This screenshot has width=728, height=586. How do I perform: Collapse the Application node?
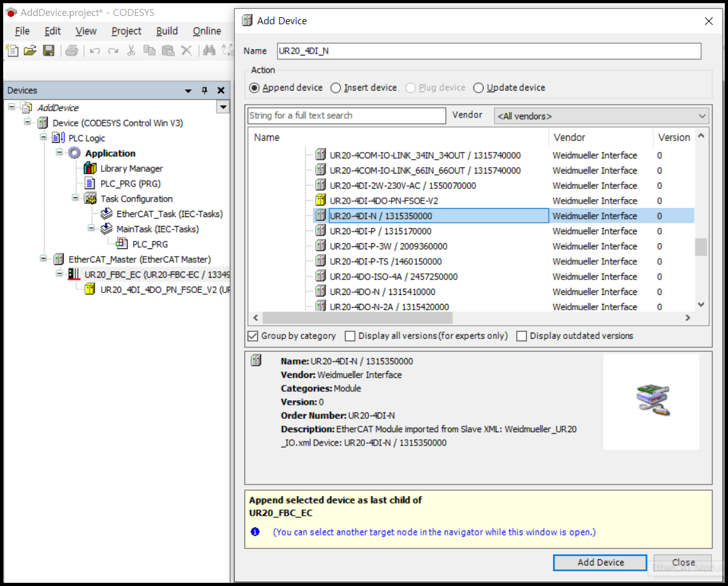click(x=59, y=153)
